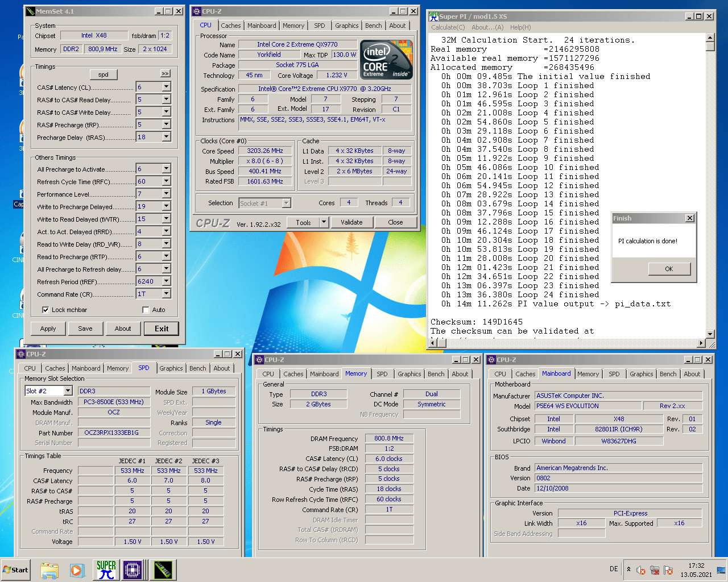Select the MemSet RAM taskbar icon
728x582 pixels.
click(x=163, y=570)
